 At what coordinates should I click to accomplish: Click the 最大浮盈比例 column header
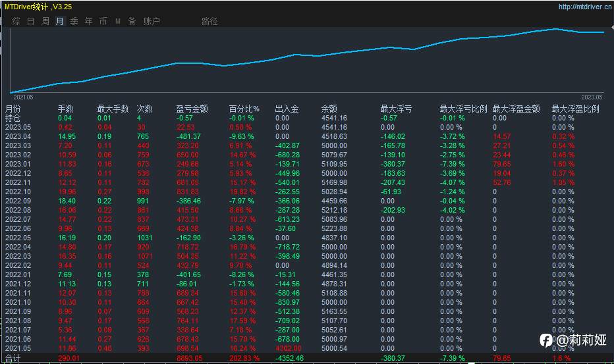(x=575, y=109)
